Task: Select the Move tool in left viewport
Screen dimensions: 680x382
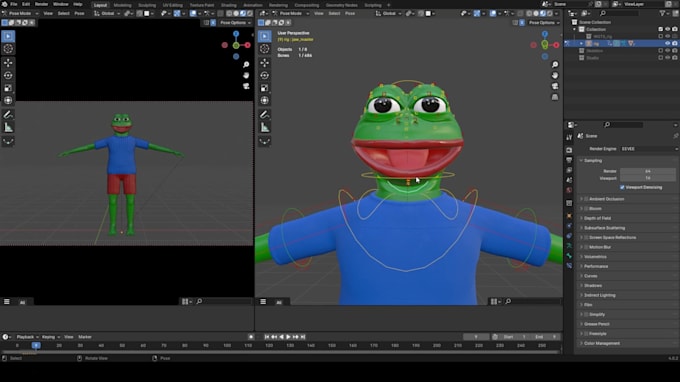Action: 8,63
